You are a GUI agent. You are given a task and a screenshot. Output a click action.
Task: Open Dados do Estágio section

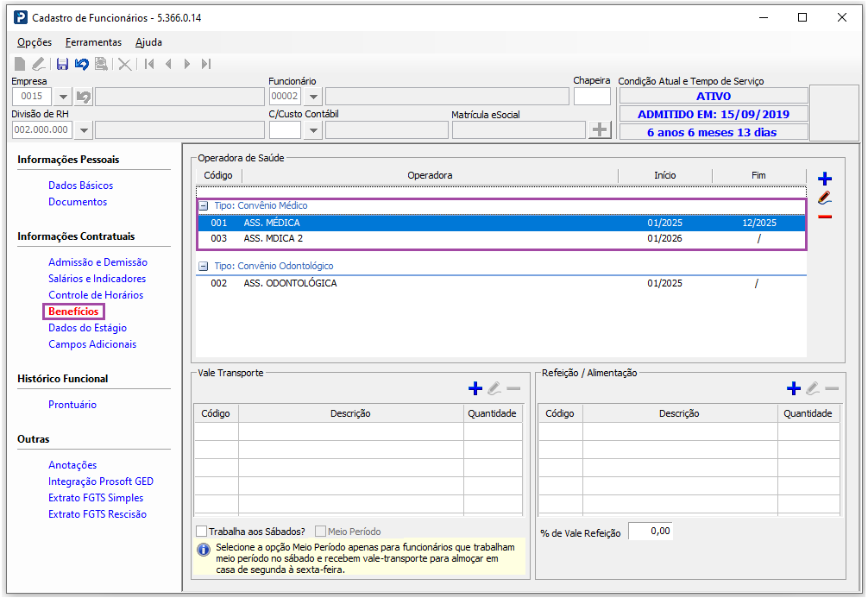(x=87, y=328)
